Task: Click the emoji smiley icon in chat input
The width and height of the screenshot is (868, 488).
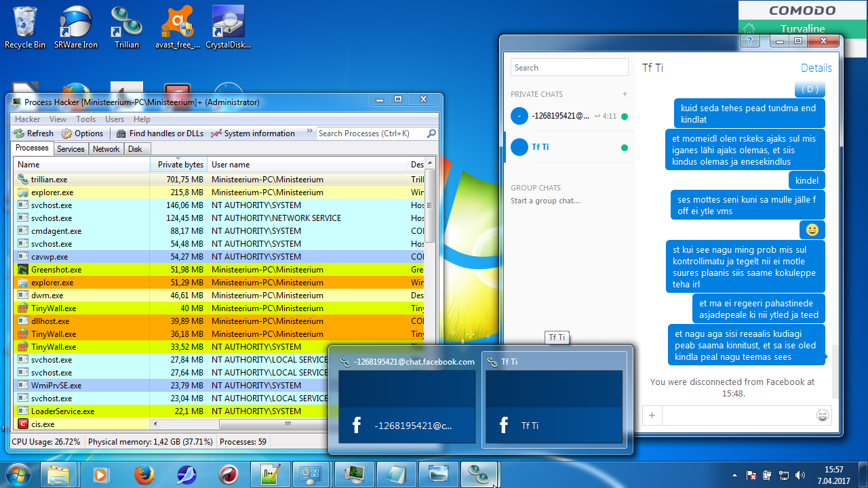Action: coord(823,415)
